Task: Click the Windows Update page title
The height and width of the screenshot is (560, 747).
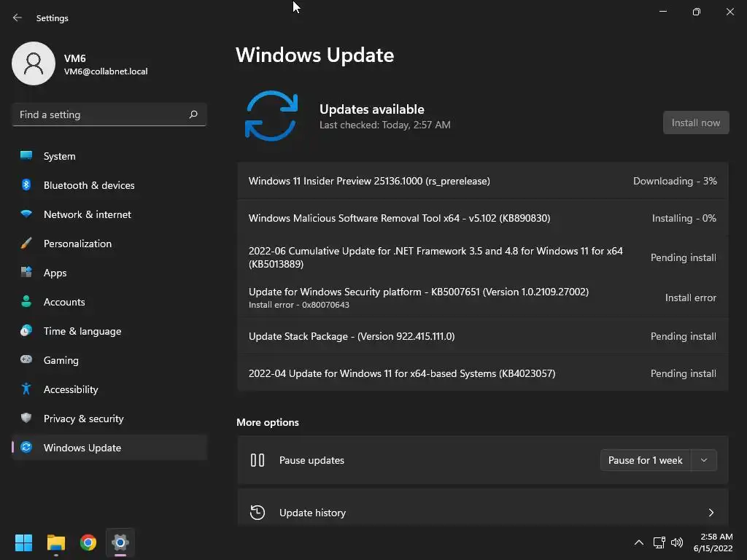Action: coord(315,55)
